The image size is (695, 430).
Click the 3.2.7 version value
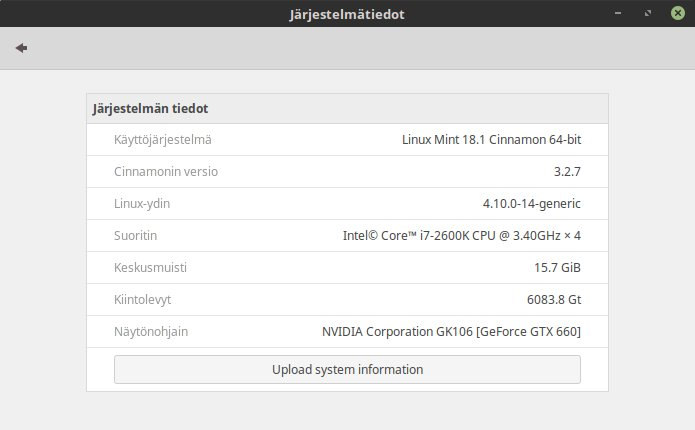coord(567,172)
